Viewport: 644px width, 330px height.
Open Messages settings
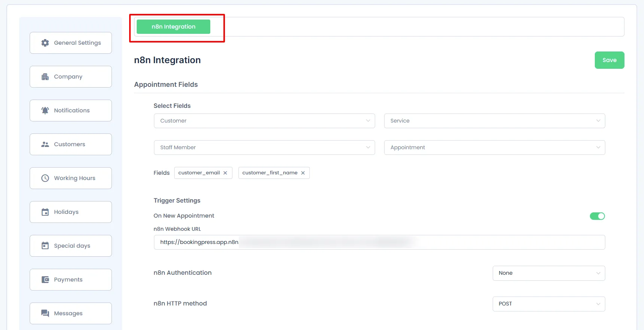(x=71, y=313)
